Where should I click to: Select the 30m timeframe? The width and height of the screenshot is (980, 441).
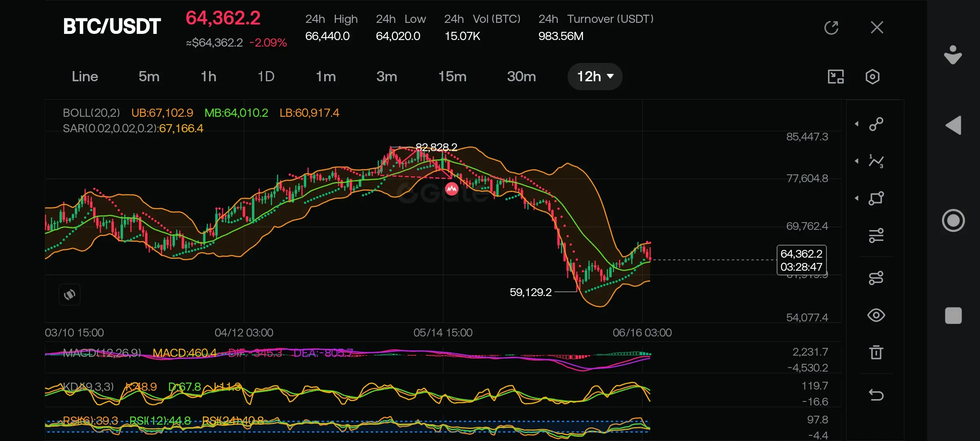coord(521,77)
